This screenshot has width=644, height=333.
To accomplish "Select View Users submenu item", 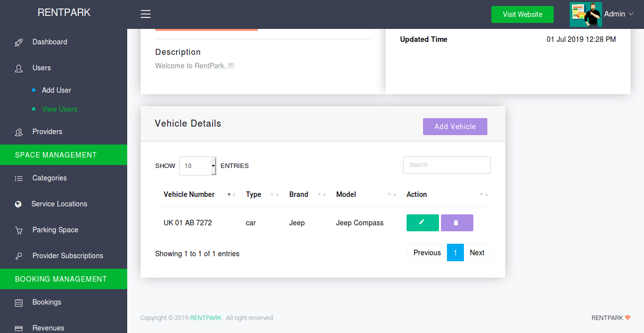I will [x=59, y=109].
